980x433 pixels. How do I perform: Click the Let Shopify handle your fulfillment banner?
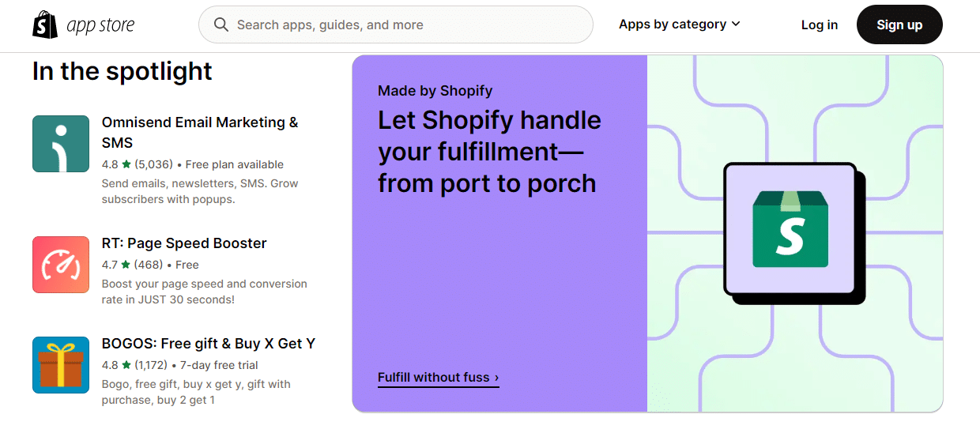[647, 233]
